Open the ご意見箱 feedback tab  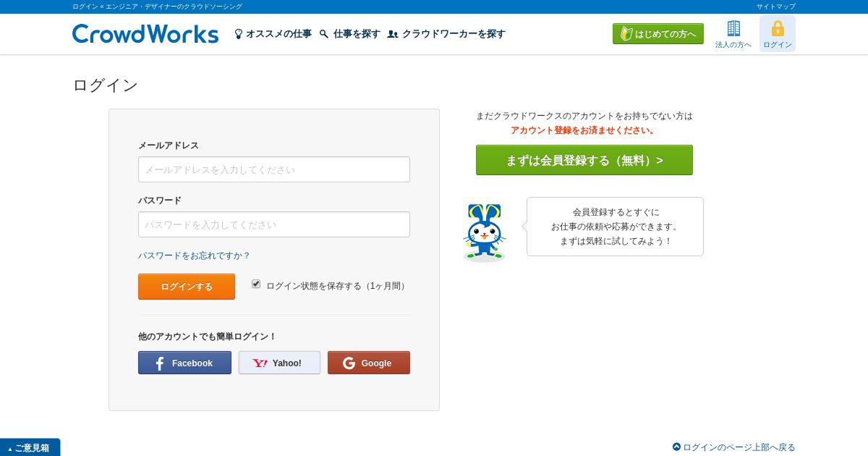pos(30,447)
